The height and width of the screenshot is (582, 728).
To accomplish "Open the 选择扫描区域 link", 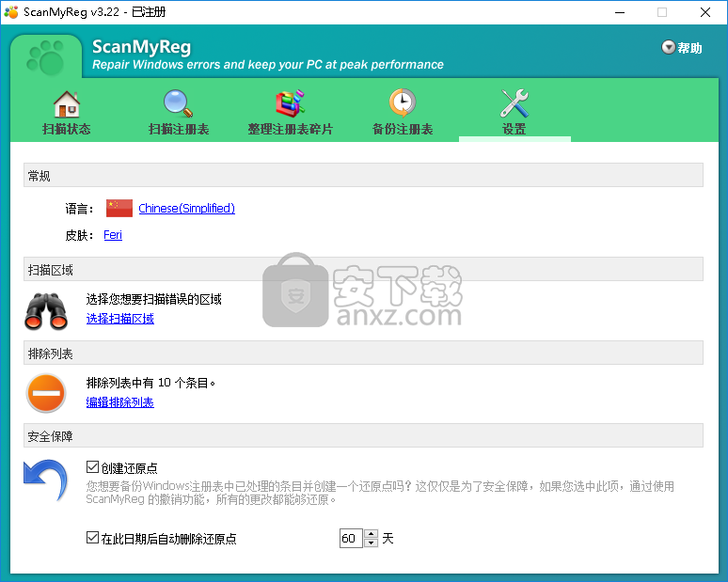I will click(x=119, y=319).
